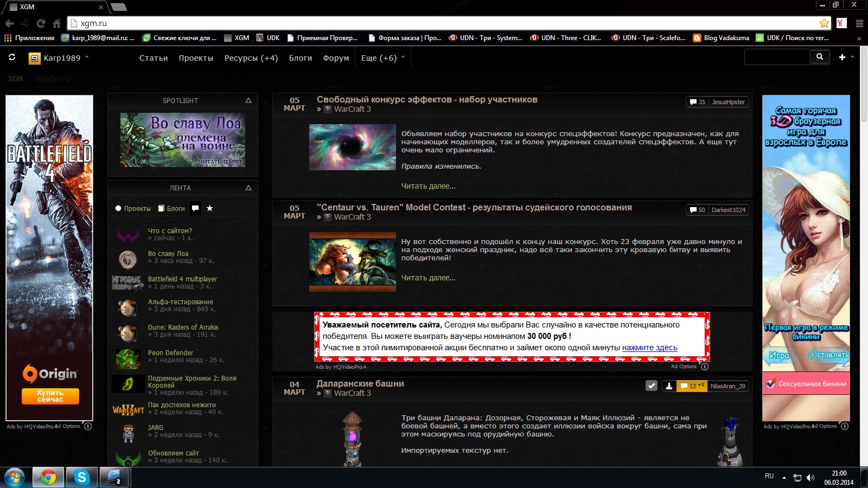Viewport: 868px width, 488px height.
Task: Open the browser home page button
Action: 56,23
